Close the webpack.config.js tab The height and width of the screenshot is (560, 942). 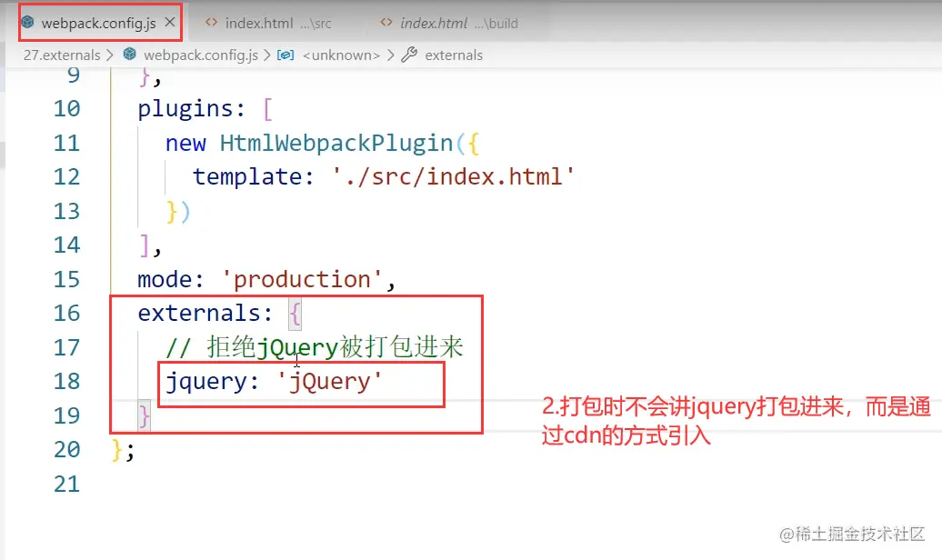point(170,22)
